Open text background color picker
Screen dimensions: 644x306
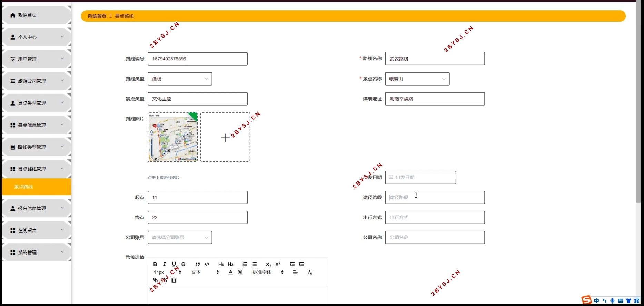pyautogui.click(x=240, y=272)
